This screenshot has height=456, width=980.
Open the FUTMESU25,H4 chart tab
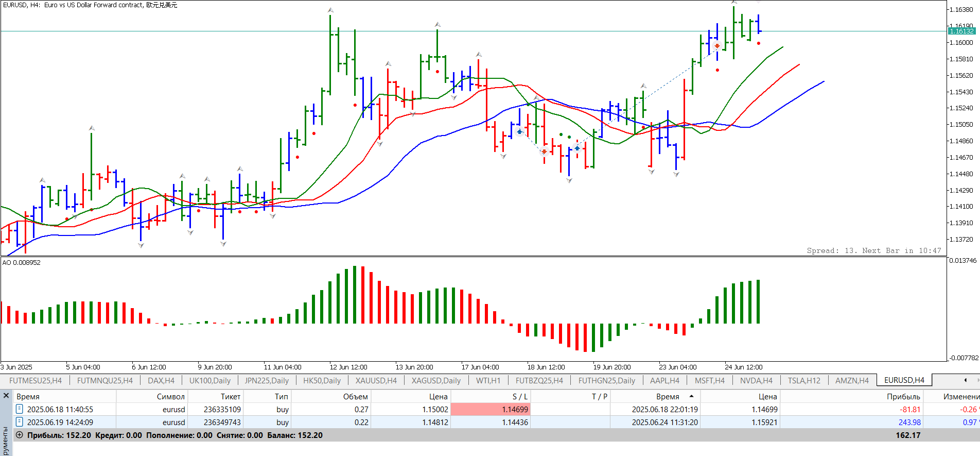click(36, 380)
